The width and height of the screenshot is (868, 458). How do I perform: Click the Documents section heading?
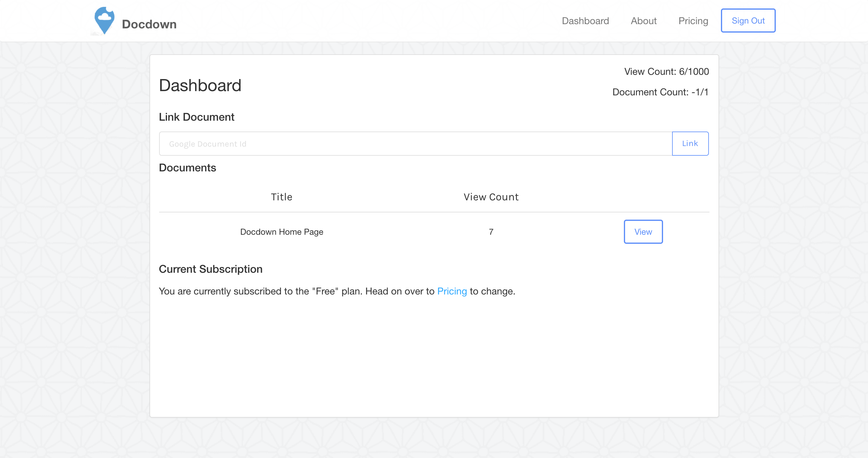(187, 168)
